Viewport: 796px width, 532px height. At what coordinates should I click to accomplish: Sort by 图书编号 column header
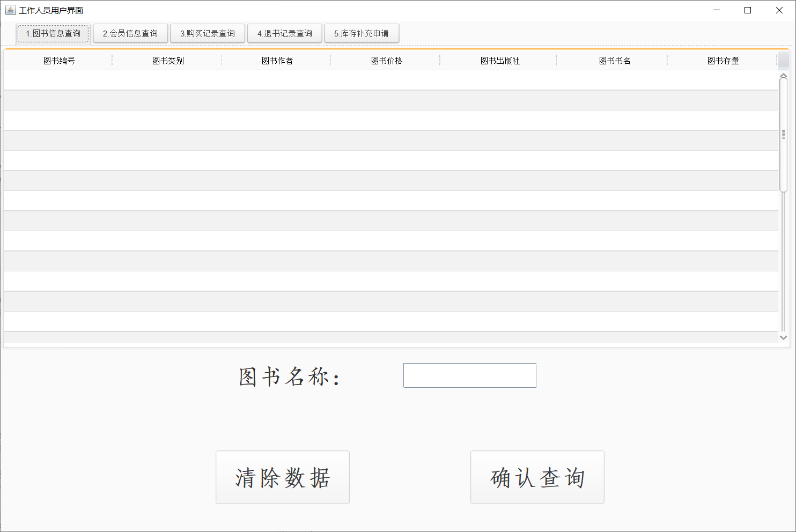58,61
